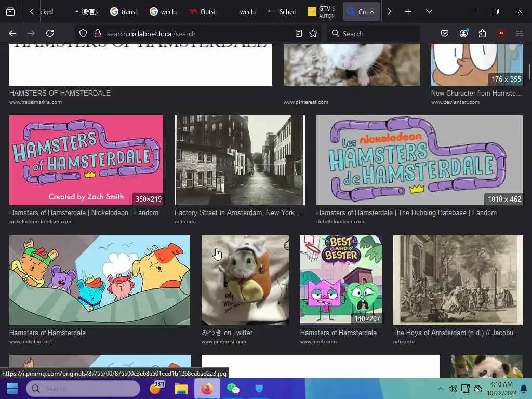Viewport: 532px width, 399px height.
Task: Expand the list all tabs dropdown
Action: pyautogui.click(x=429, y=11)
